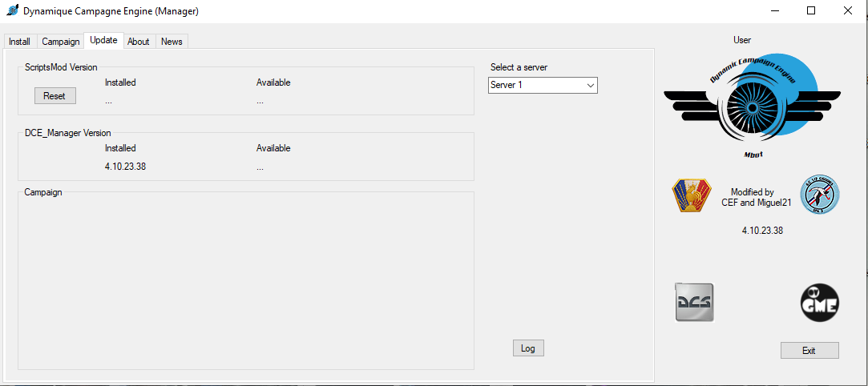Click the GME round black logo
Viewport: 868px width, 386px height.
820,303
